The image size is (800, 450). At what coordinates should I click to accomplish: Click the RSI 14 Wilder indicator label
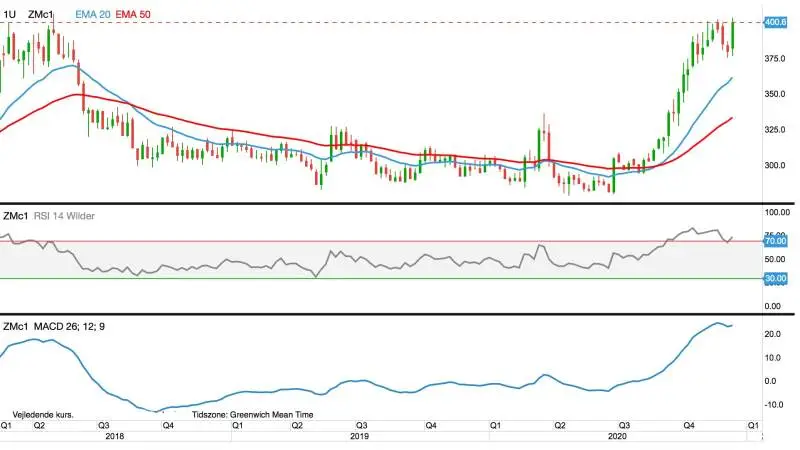64,216
